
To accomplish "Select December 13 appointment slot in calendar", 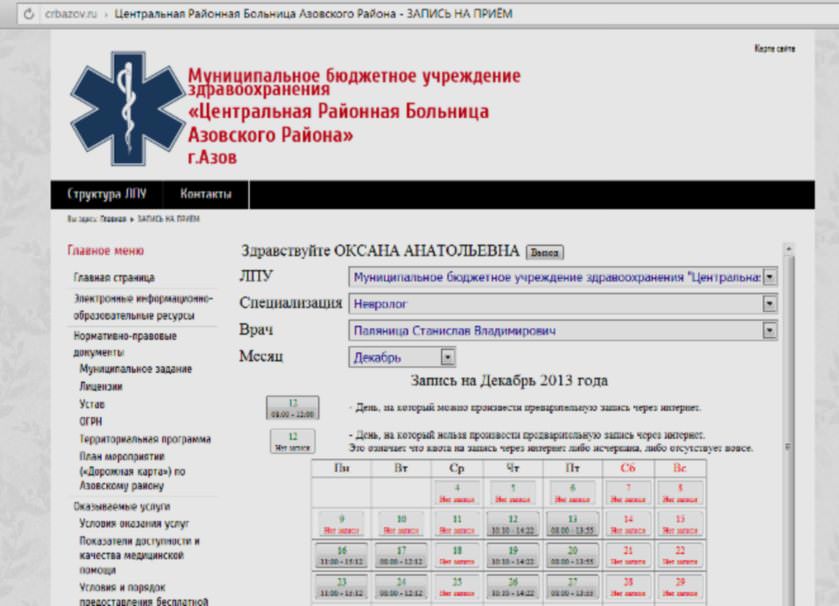I will pyautogui.click(x=572, y=523).
